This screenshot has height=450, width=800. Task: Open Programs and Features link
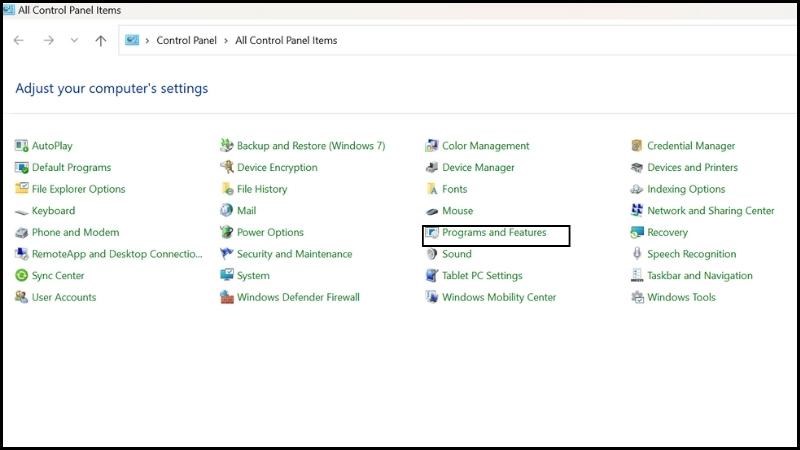pos(494,233)
